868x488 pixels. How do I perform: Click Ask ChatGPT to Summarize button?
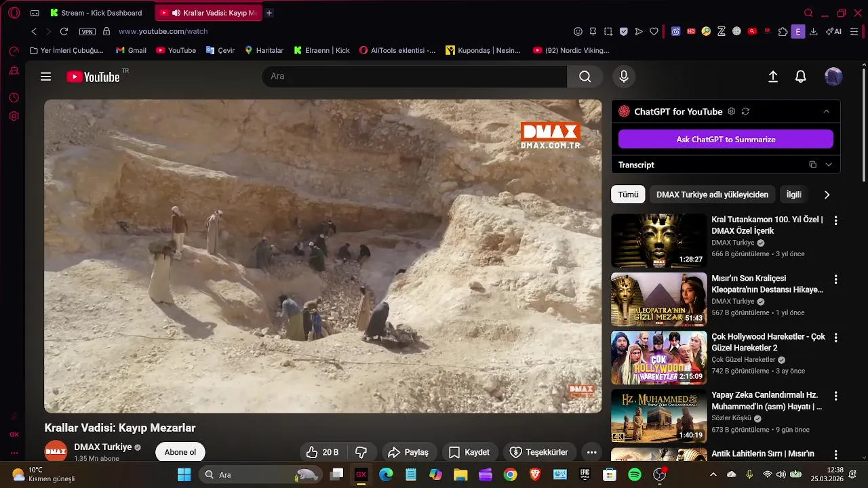click(x=726, y=139)
